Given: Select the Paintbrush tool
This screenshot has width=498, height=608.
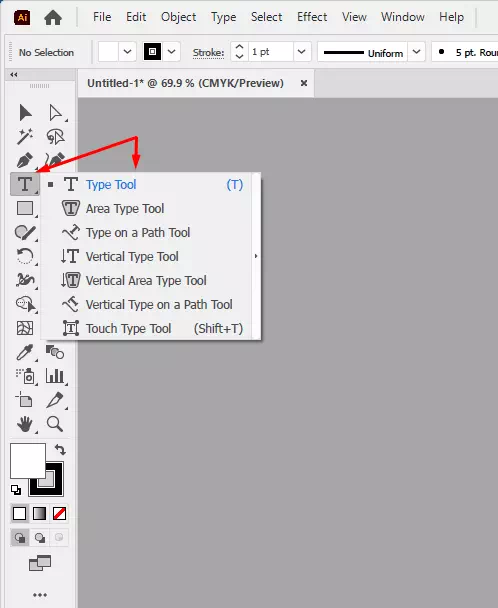Looking at the screenshot, I should tap(25, 232).
